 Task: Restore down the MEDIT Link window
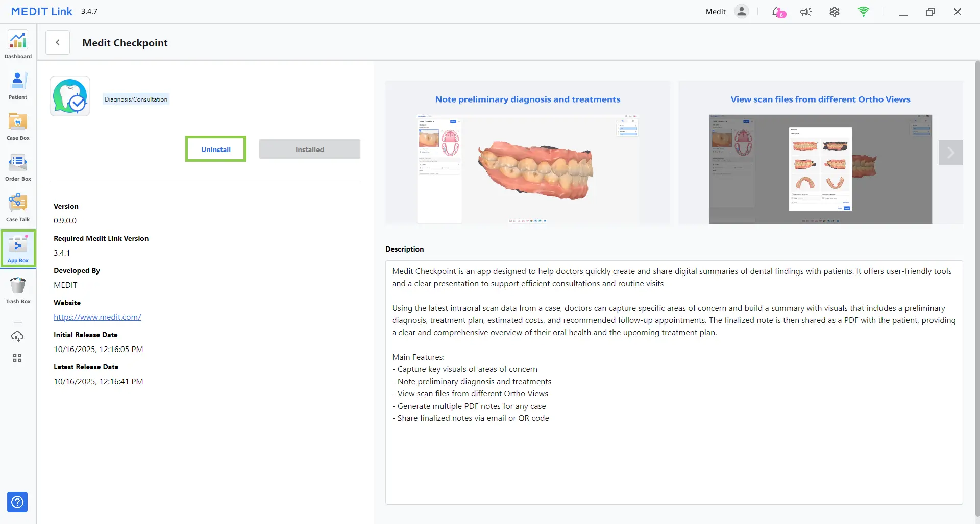930,12
